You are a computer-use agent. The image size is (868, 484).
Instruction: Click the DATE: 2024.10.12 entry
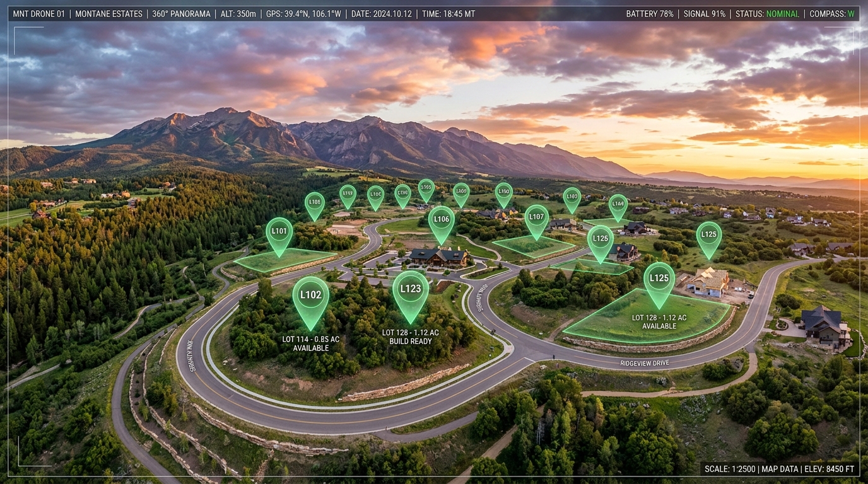(x=381, y=14)
